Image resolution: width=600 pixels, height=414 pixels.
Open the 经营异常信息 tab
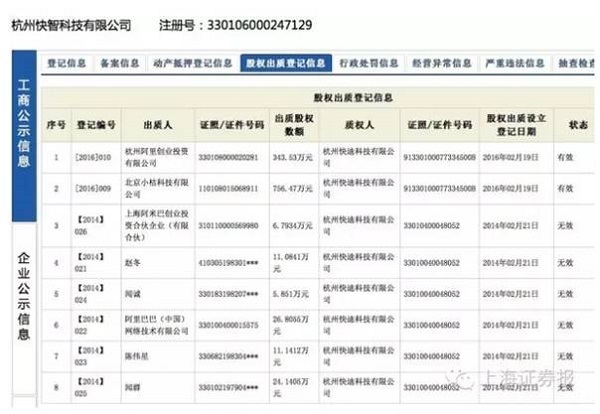click(442, 63)
